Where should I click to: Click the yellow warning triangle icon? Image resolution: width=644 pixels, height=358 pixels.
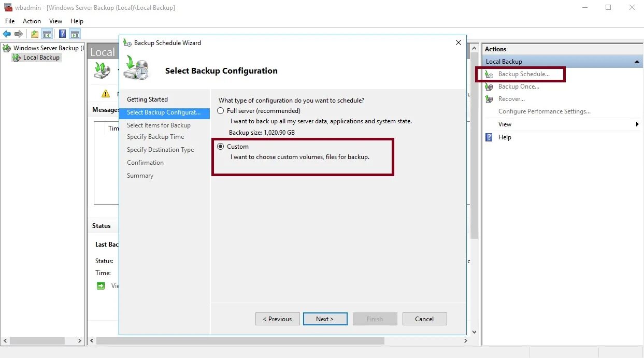[x=106, y=94]
